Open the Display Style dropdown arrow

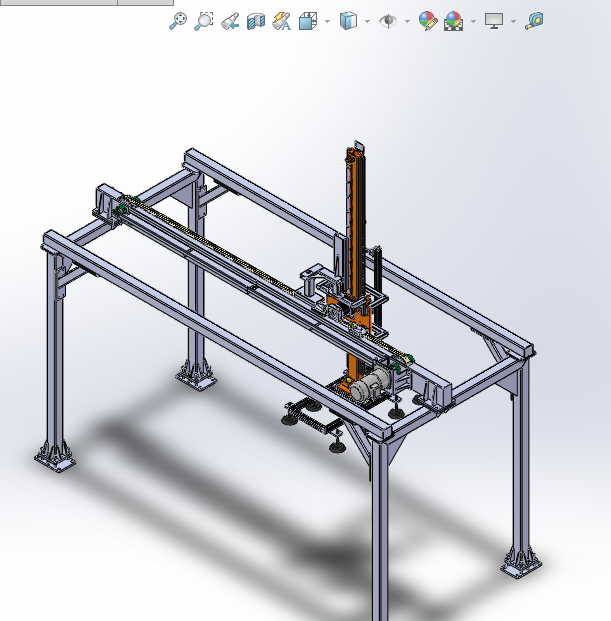(367, 21)
